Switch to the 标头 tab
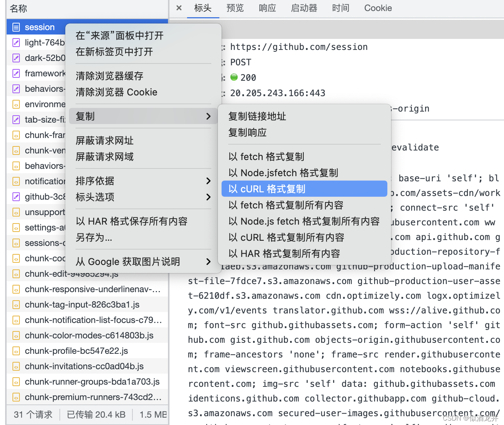Viewport: 504px width, 425px height. tap(203, 8)
